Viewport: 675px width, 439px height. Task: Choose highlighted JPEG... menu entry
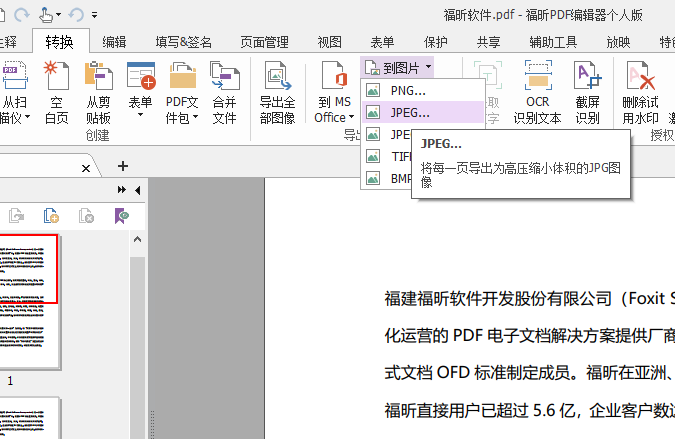pyautogui.click(x=423, y=112)
